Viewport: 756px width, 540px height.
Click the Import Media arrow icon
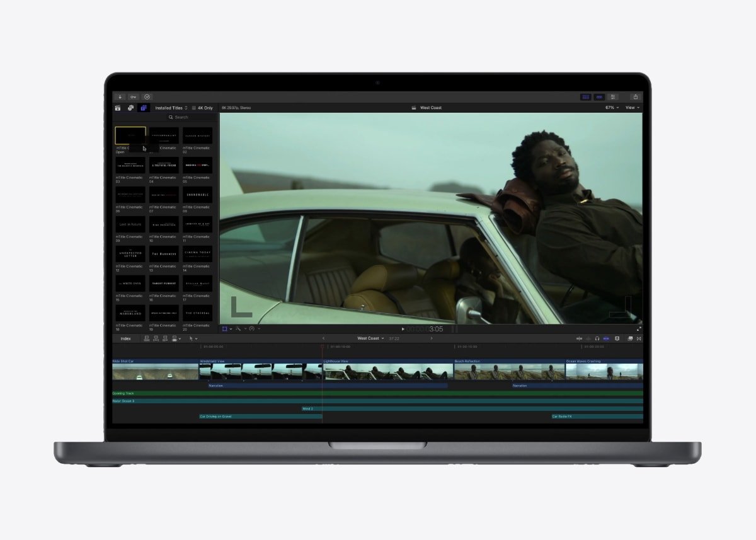[x=120, y=97]
